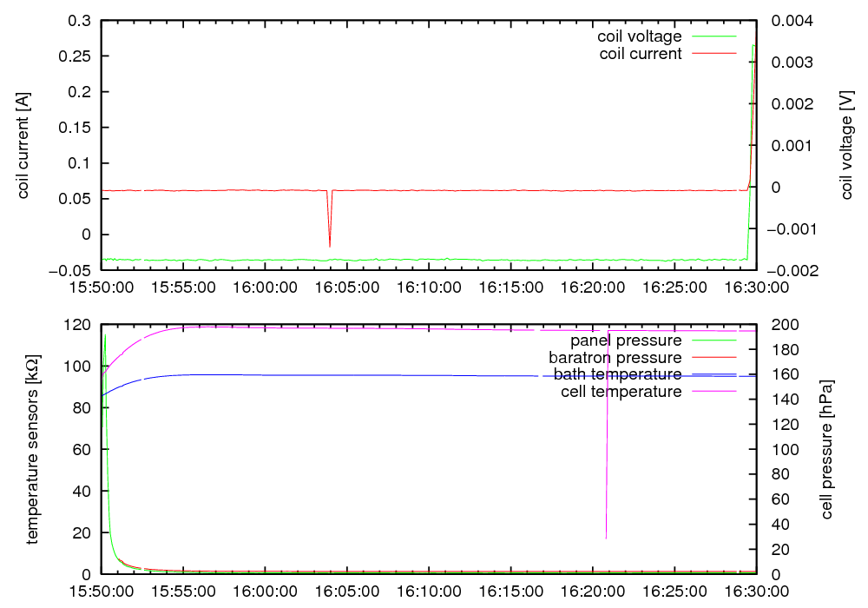Click 16:15:00 tick on the top chart
The image size is (868, 608).
[x=511, y=287]
